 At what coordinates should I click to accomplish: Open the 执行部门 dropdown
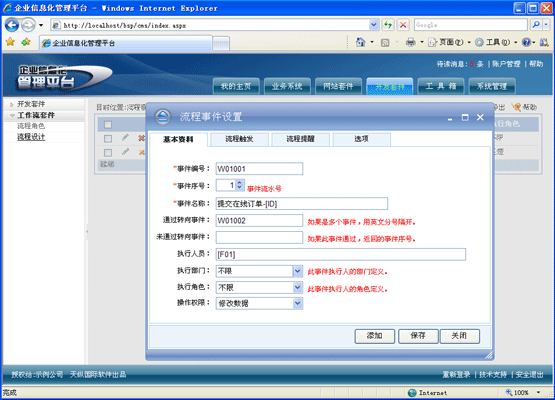coord(298,271)
